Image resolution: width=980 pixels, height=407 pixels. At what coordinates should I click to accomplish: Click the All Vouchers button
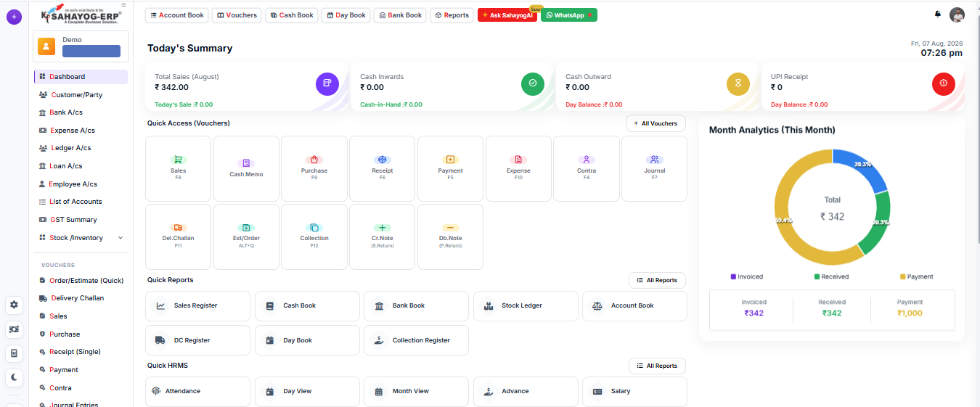pos(656,123)
